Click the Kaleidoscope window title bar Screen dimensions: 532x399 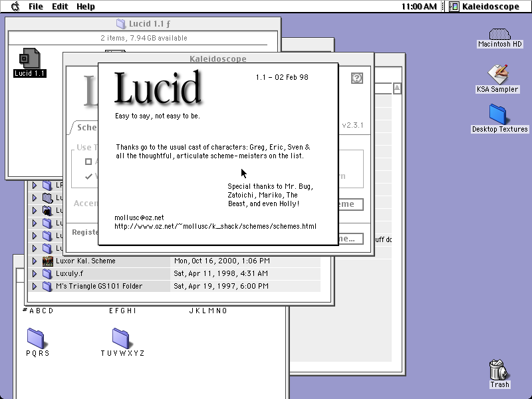click(x=218, y=59)
